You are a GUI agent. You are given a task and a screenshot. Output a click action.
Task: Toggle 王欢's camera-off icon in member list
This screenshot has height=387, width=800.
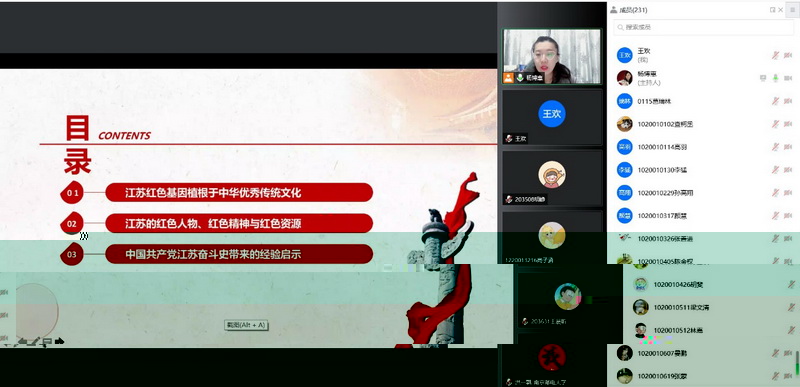tap(788, 55)
